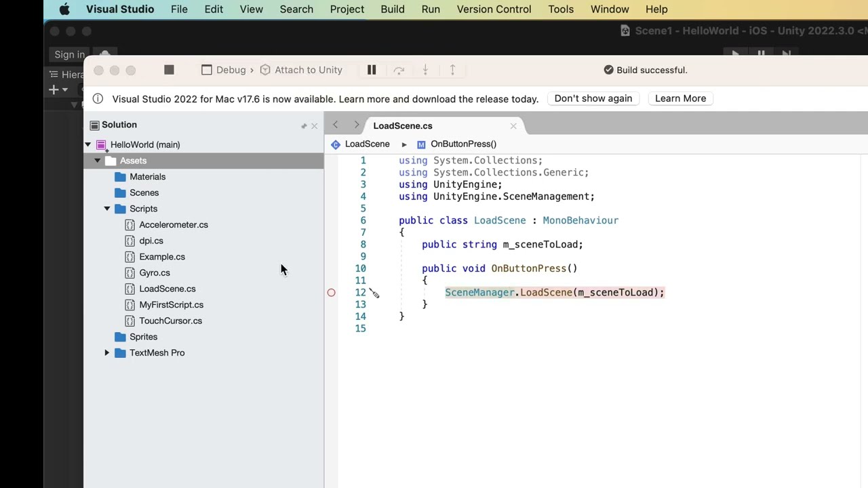
Task: Open the Help menu
Action: tap(656, 9)
